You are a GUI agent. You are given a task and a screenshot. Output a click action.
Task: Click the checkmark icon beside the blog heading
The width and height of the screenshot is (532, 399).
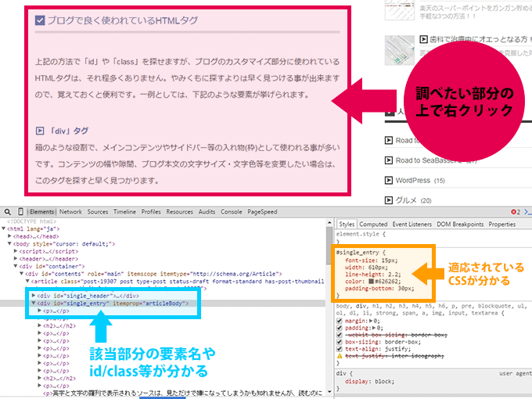40,20
